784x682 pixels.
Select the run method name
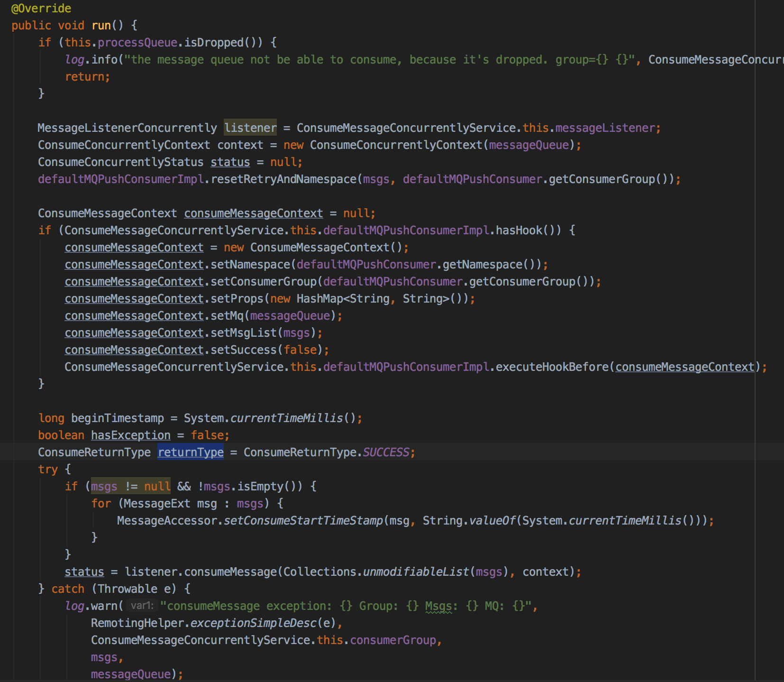click(x=101, y=26)
